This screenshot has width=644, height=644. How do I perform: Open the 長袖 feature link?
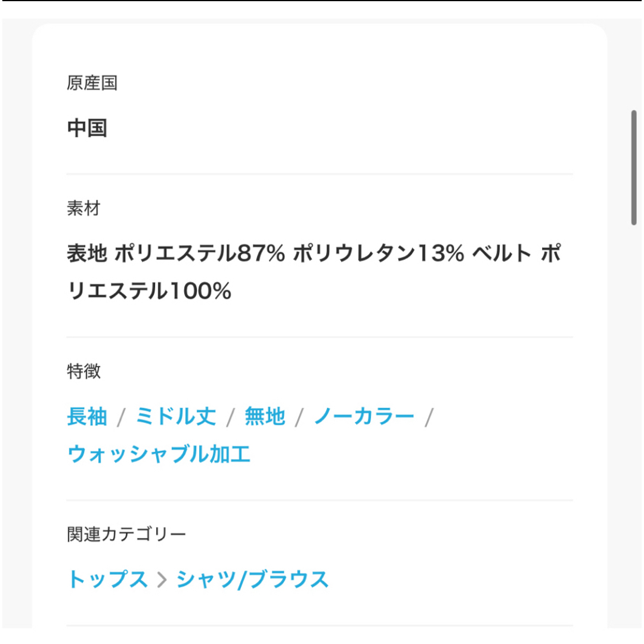(x=87, y=416)
